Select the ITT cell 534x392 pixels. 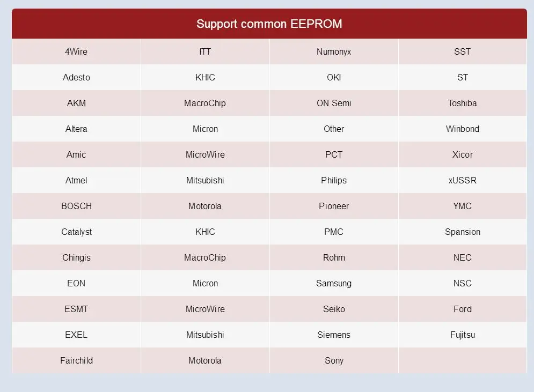(205, 51)
